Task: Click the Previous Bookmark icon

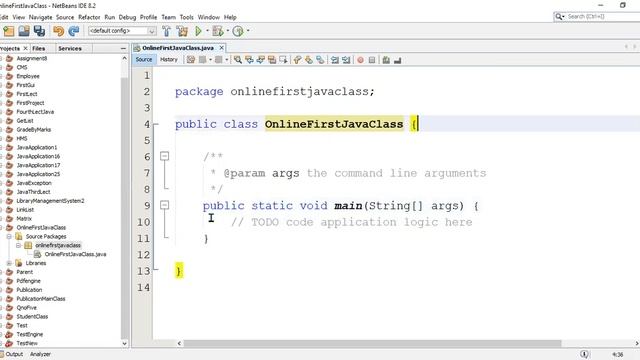Action: (x=297, y=60)
